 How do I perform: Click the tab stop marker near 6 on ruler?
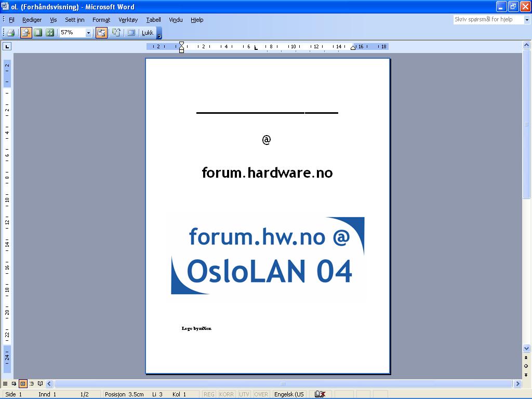point(256,48)
